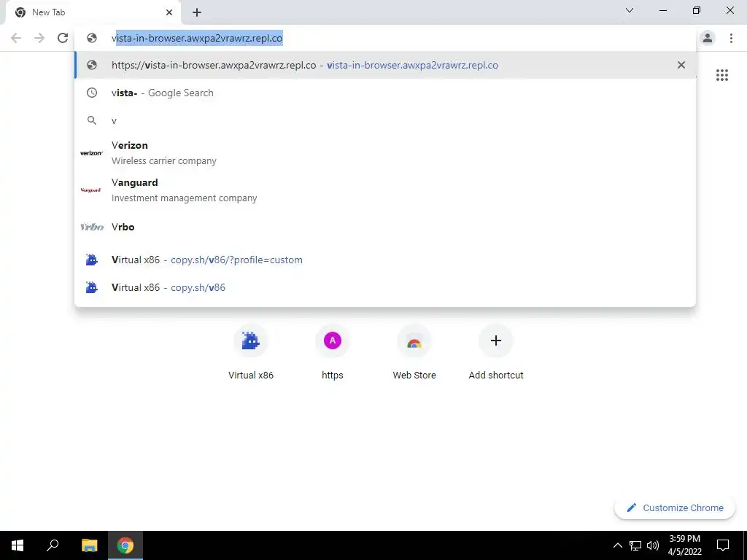This screenshot has width=747, height=560.
Task: Open File Explorer from the taskbar
Action: [89, 545]
